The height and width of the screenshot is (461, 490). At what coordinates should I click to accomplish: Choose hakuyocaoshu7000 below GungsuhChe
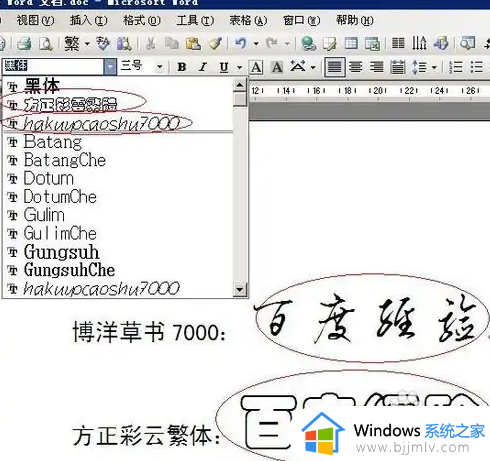click(118, 289)
